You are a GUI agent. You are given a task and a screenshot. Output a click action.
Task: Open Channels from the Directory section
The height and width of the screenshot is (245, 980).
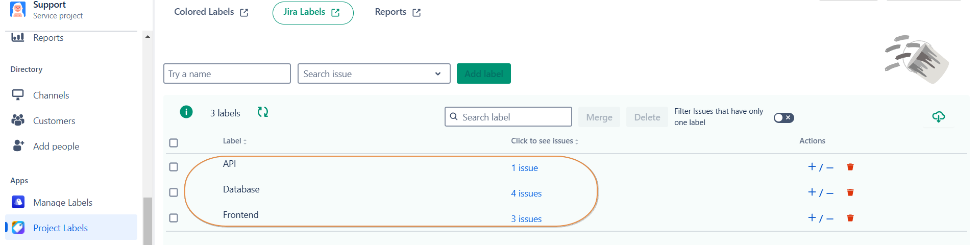(x=51, y=95)
